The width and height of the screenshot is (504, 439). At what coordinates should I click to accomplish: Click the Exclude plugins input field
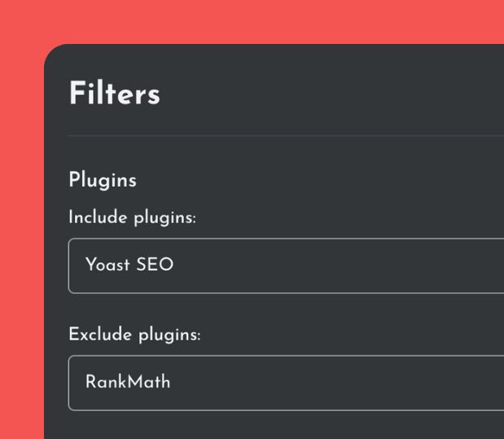pos(285,383)
